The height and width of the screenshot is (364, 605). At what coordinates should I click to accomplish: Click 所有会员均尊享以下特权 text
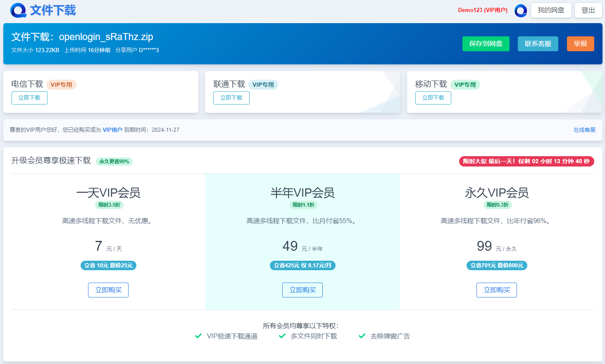click(300, 326)
